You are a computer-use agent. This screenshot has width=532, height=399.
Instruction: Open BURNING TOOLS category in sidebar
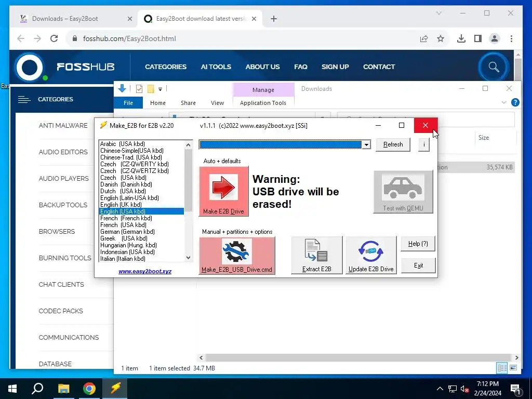click(65, 258)
